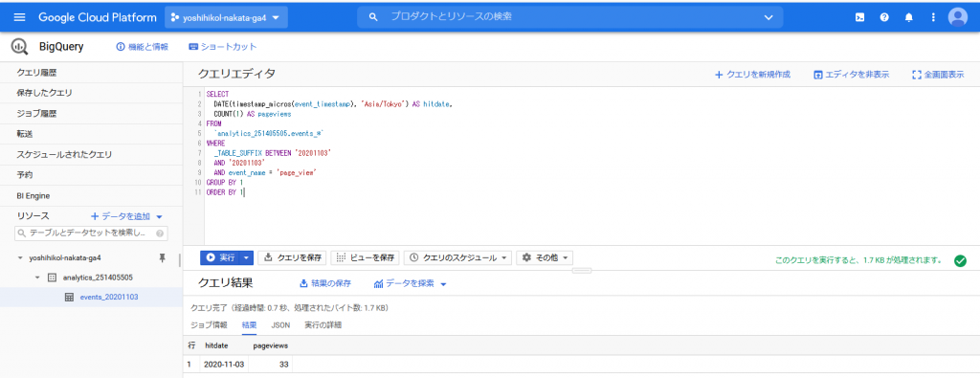
Task: Switch to full screen with 全画面表示
Action: coord(938,75)
